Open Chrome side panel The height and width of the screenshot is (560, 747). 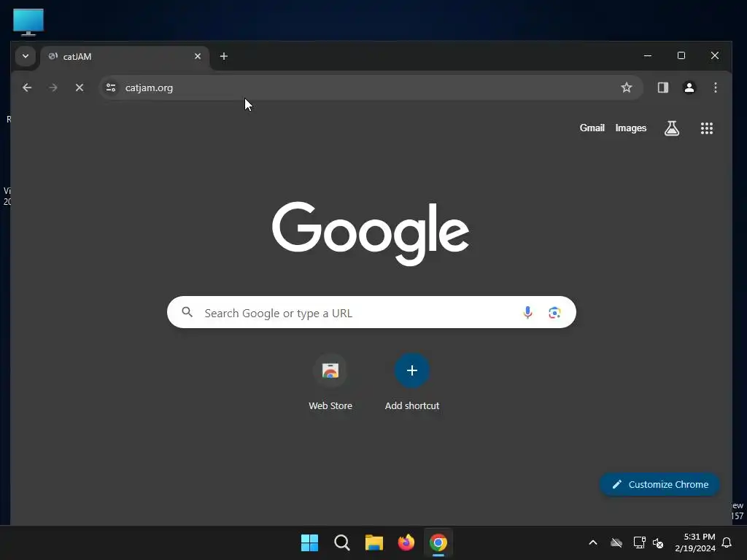click(x=663, y=87)
